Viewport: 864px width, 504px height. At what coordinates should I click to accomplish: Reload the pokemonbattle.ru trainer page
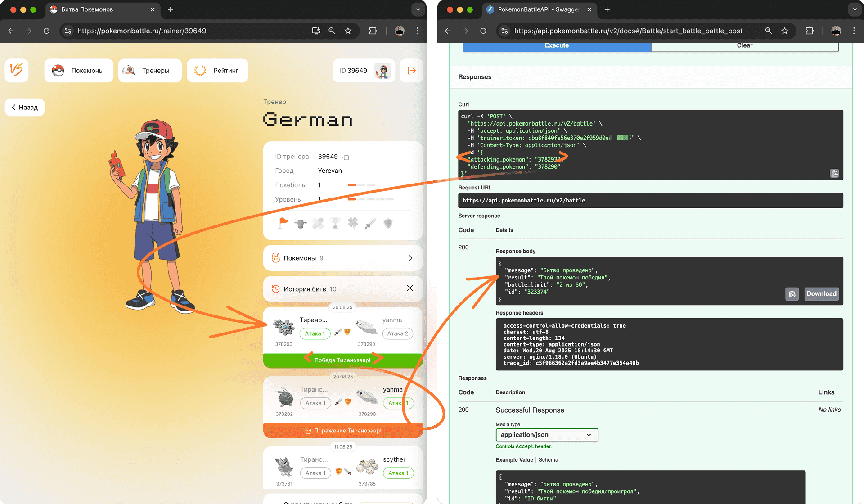[46, 31]
